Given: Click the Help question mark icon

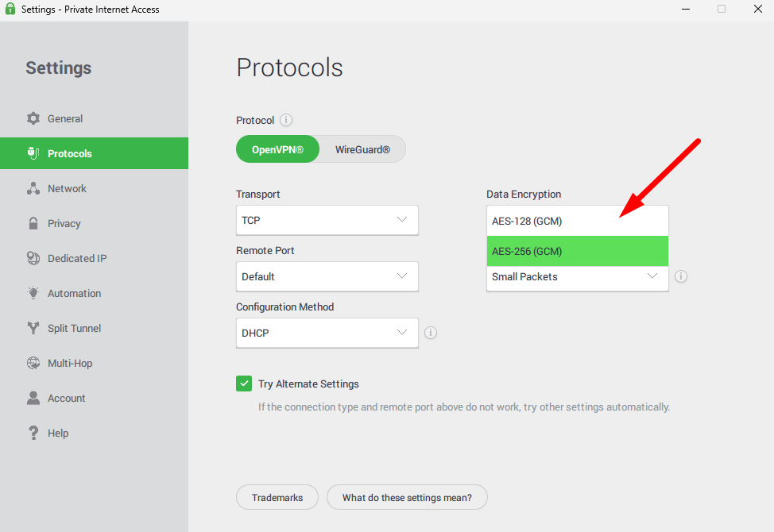Looking at the screenshot, I should pyautogui.click(x=33, y=433).
